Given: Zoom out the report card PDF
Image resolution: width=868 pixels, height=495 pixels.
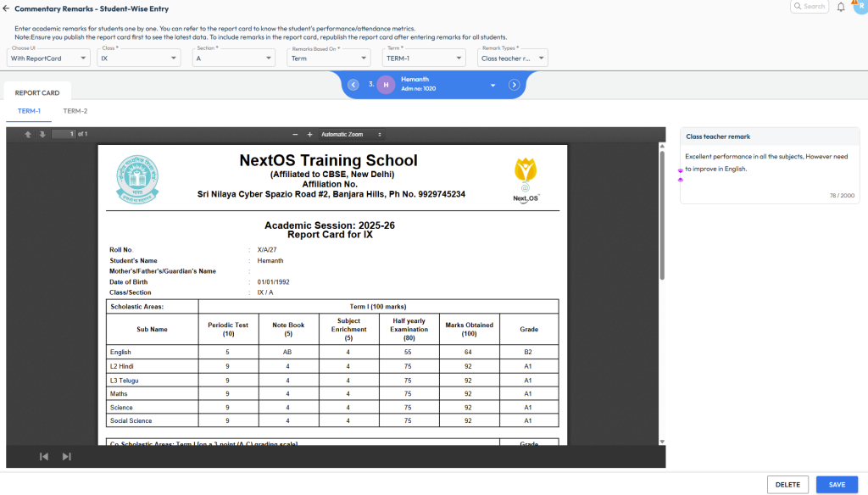Looking at the screenshot, I should (x=295, y=134).
